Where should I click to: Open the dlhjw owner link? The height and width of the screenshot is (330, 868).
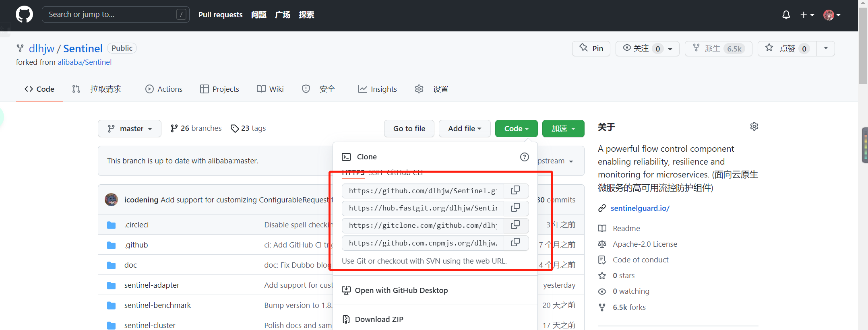pos(41,49)
